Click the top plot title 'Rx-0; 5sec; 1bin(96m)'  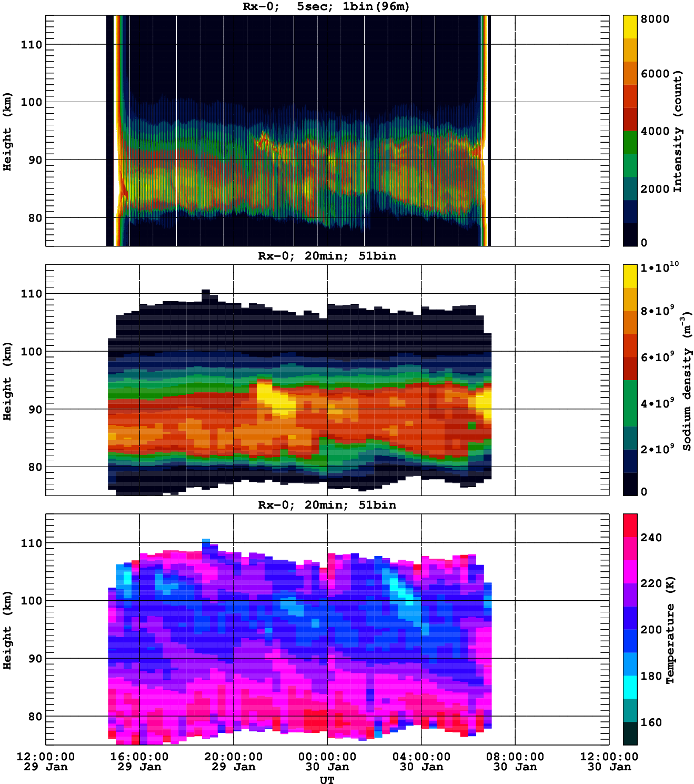(x=326, y=7)
